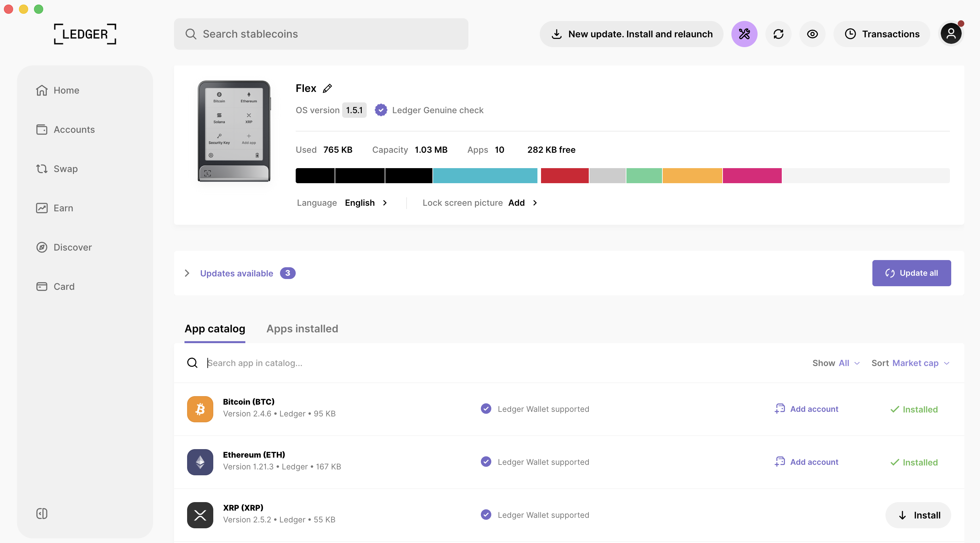Click the gray segment of storage bar
This screenshot has width=980, height=543.
click(x=607, y=175)
